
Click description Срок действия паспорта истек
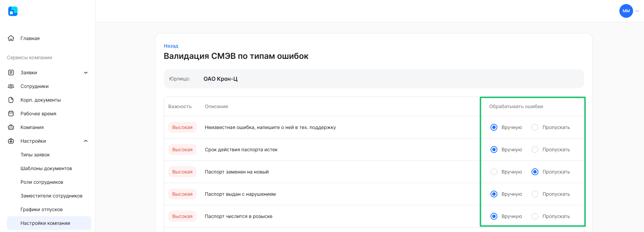pyautogui.click(x=241, y=150)
